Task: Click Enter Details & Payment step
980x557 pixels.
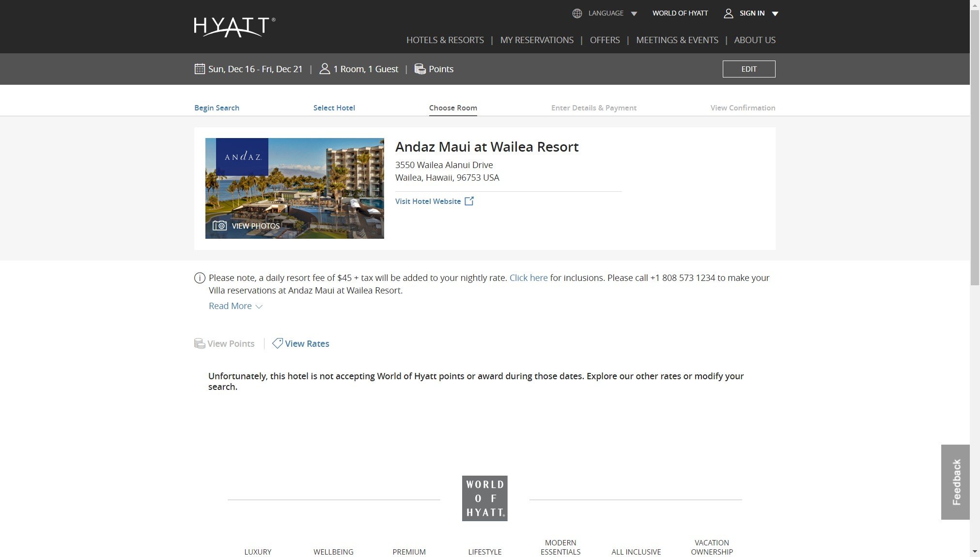Action: (x=593, y=108)
